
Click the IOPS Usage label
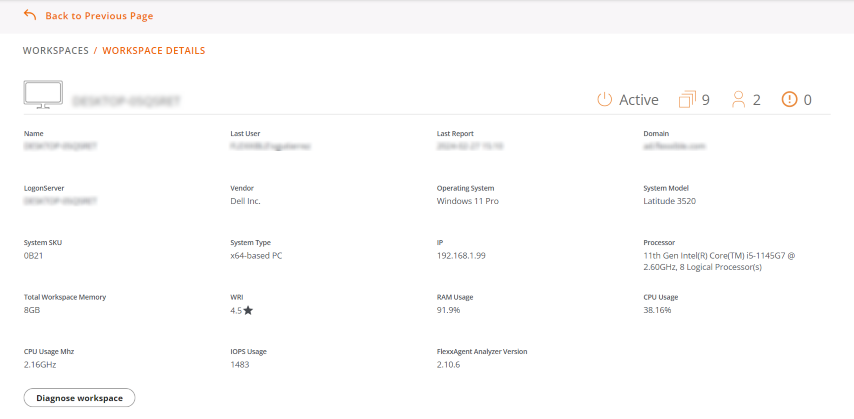[248, 352]
